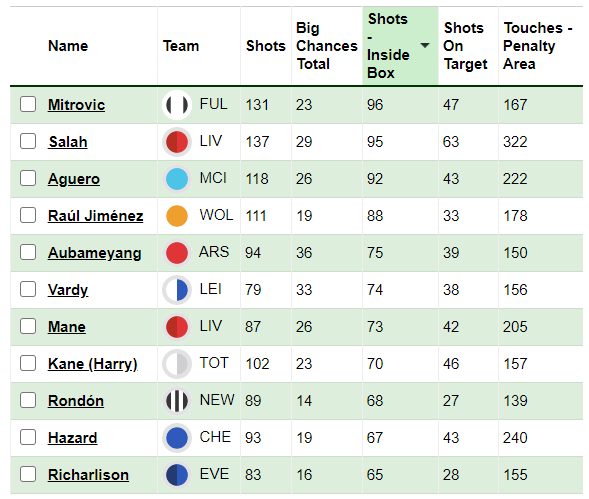Sort by Big Chances Total column header
The height and width of the screenshot is (499, 589).
pyautogui.click(x=326, y=46)
